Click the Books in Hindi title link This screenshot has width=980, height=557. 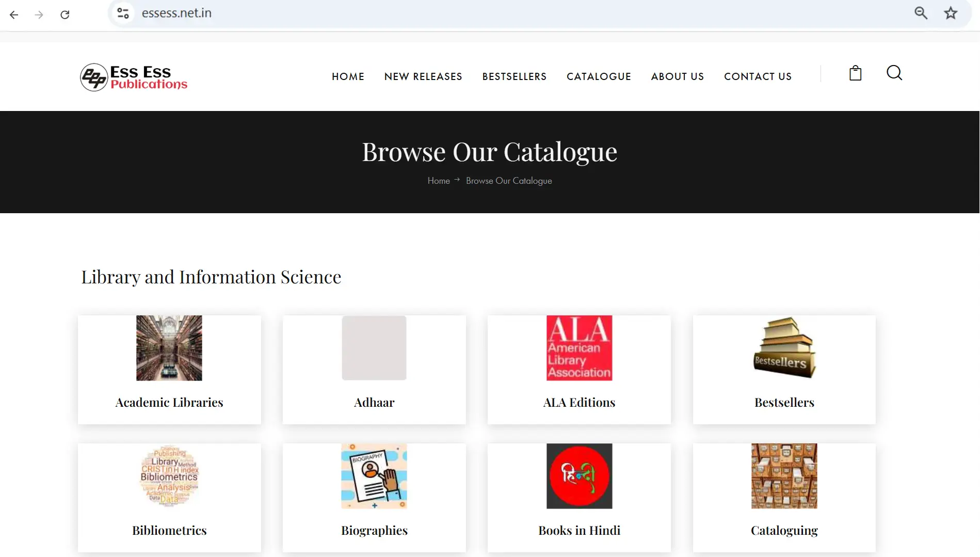[579, 531]
